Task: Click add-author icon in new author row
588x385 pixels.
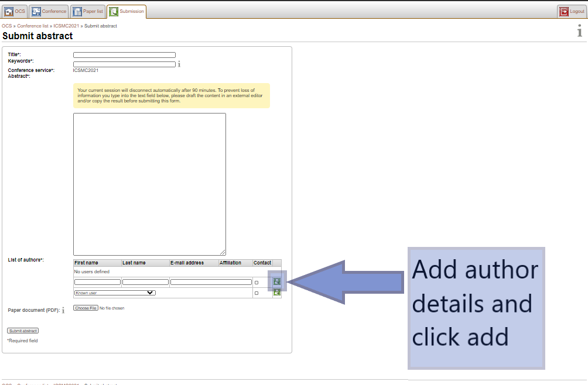Action: (276, 282)
